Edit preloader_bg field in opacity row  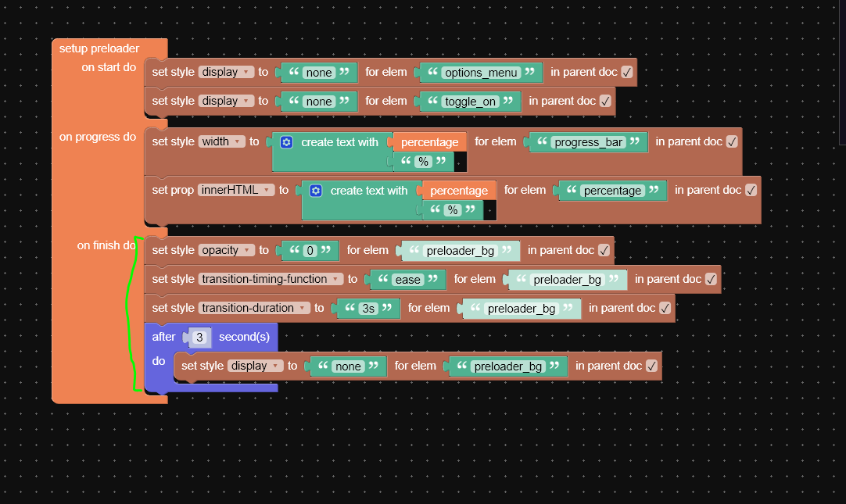click(x=461, y=251)
